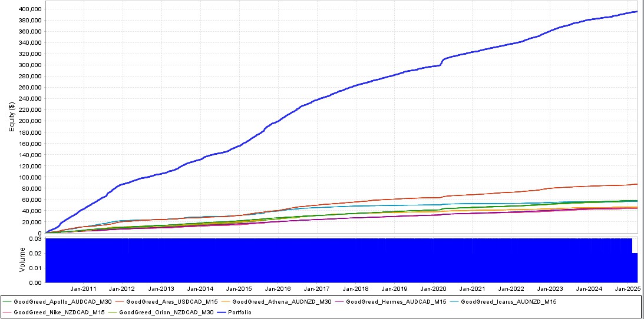
Task: Click the Jan-2022 date label
Action: tap(511, 288)
